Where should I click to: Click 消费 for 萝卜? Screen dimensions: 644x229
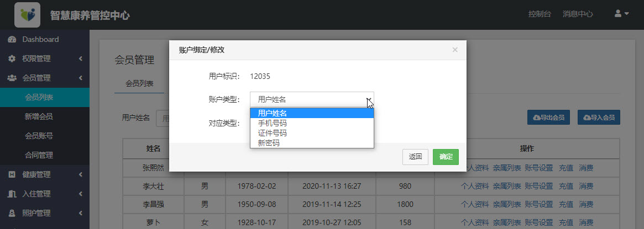586,222
